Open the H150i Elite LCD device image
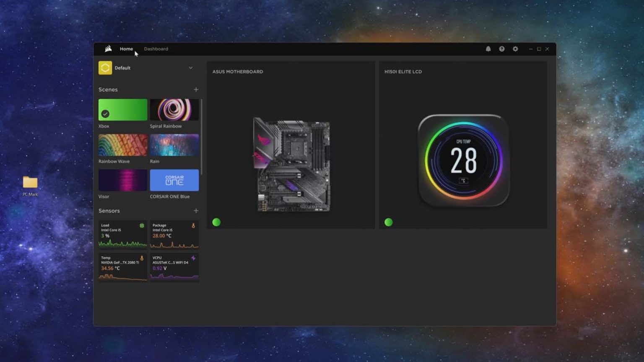This screenshot has width=644, height=362. click(x=464, y=160)
